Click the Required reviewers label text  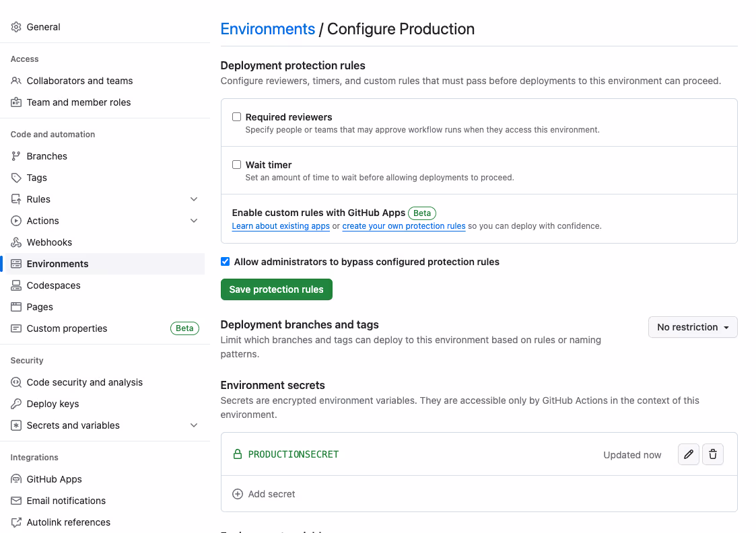click(x=288, y=117)
